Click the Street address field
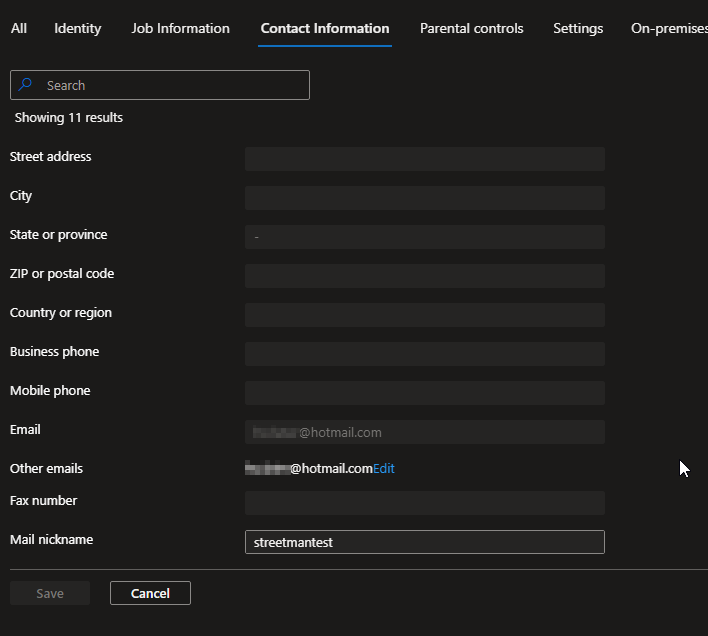 425,159
